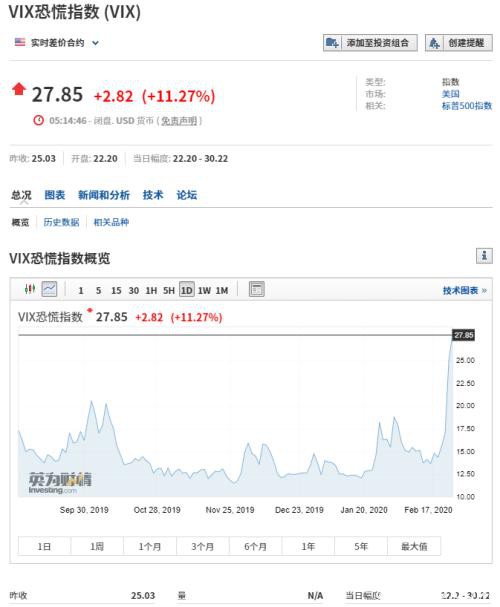Viewport: 500px width, 607px height.
Task: Click the portfolio icon on 添加至投资组合
Action: [332, 43]
